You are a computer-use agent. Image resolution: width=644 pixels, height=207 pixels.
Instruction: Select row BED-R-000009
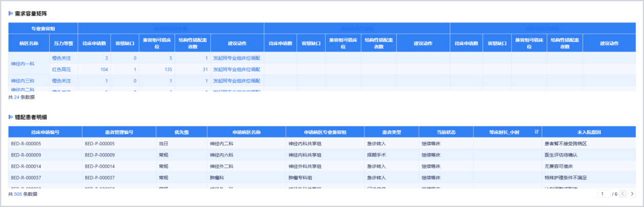click(322, 155)
